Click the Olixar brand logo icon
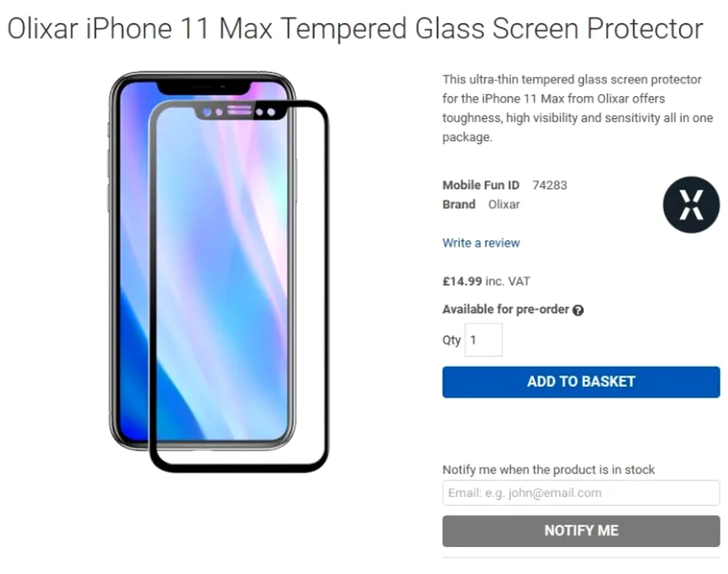728x574 pixels. click(x=690, y=204)
